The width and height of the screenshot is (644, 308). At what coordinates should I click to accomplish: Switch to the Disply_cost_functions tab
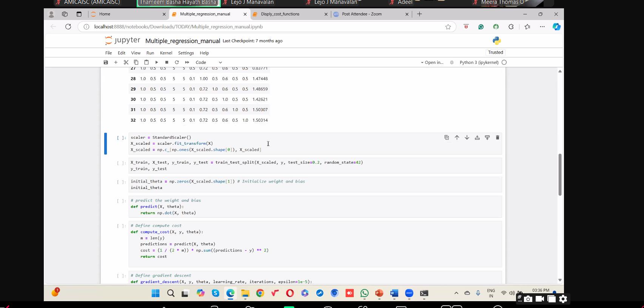pyautogui.click(x=289, y=14)
